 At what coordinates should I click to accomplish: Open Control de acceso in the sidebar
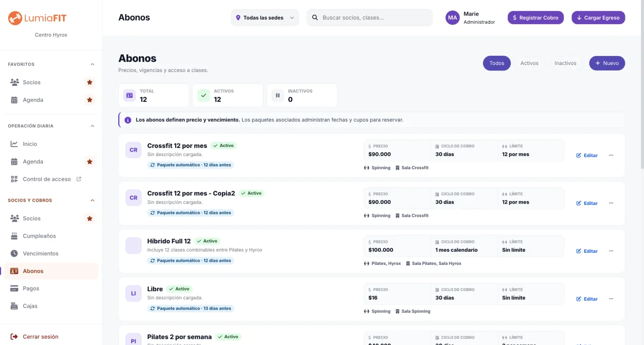click(51, 179)
